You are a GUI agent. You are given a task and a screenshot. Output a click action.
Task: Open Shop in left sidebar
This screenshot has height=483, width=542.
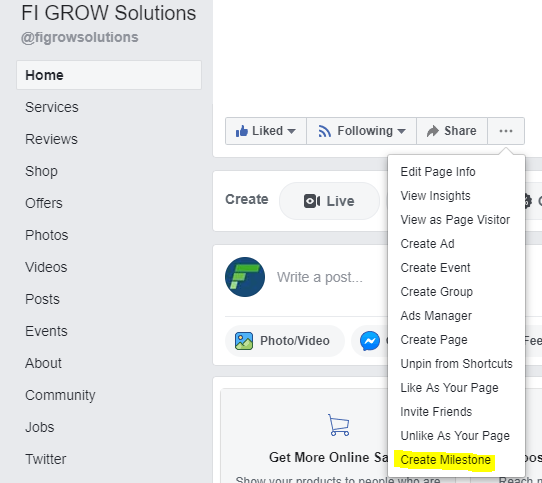click(41, 171)
